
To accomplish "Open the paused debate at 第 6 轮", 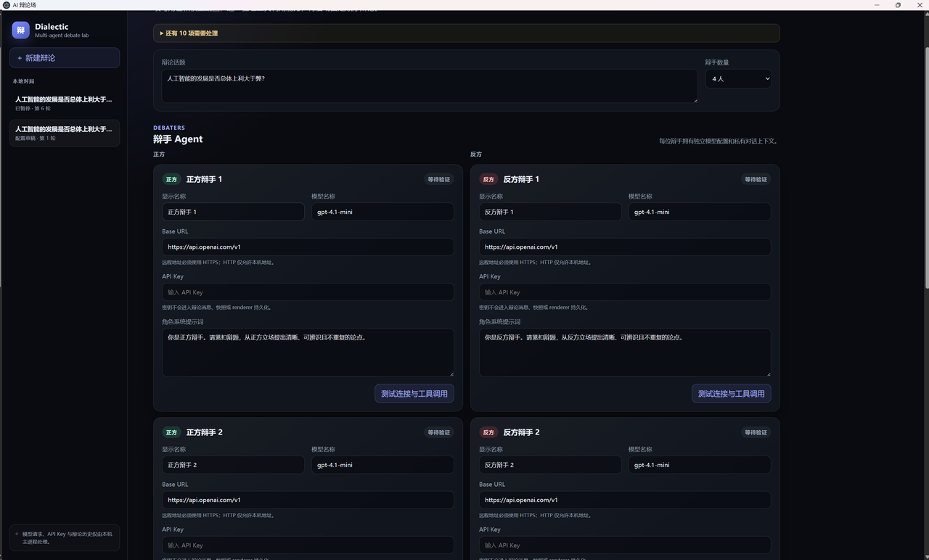I will pyautogui.click(x=65, y=103).
